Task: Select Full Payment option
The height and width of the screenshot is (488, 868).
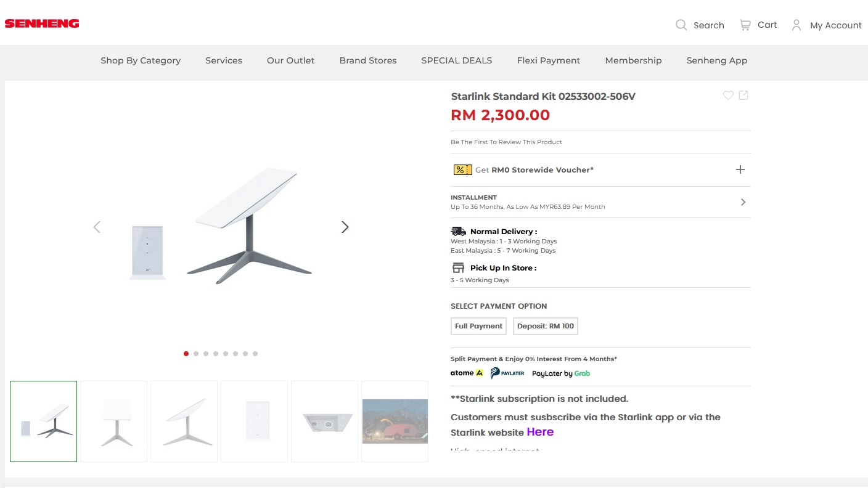Action: click(x=478, y=326)
